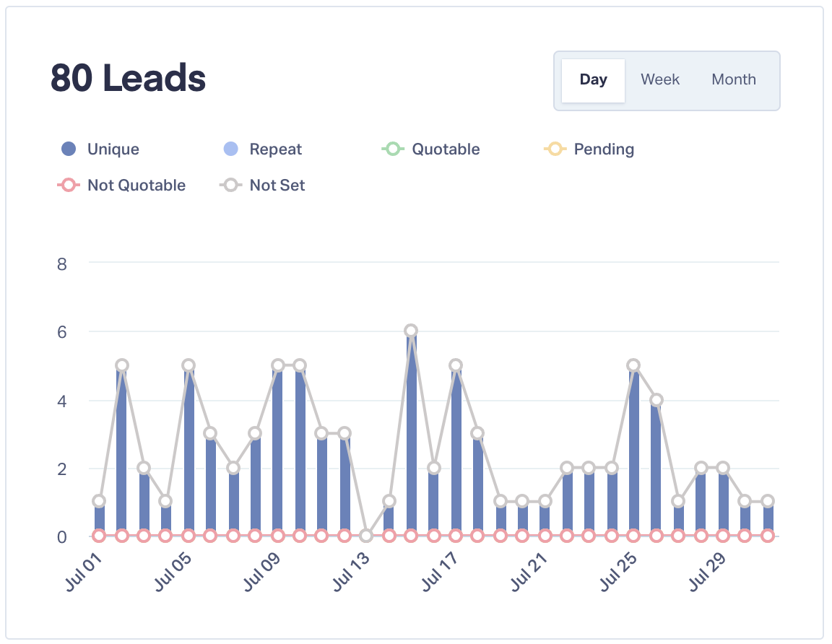Click the Jul 21 bar
This screenshot has width=832, height=644.
pos(545,519)
